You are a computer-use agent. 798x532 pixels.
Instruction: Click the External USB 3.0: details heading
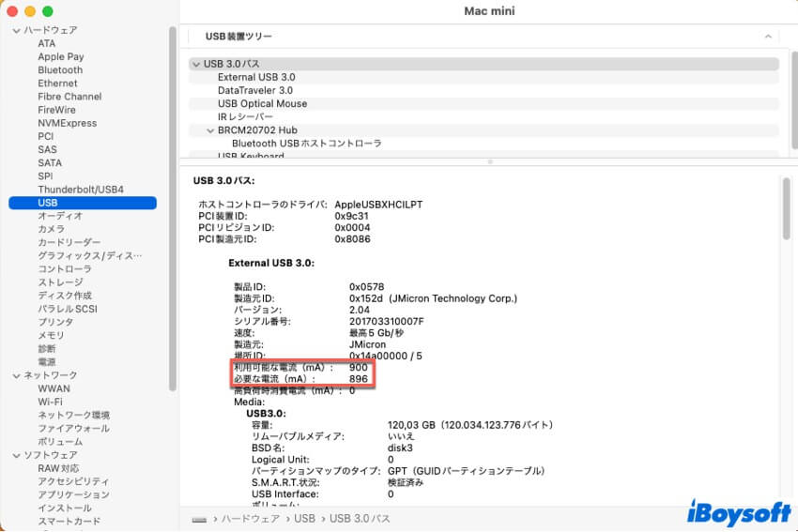271,263
